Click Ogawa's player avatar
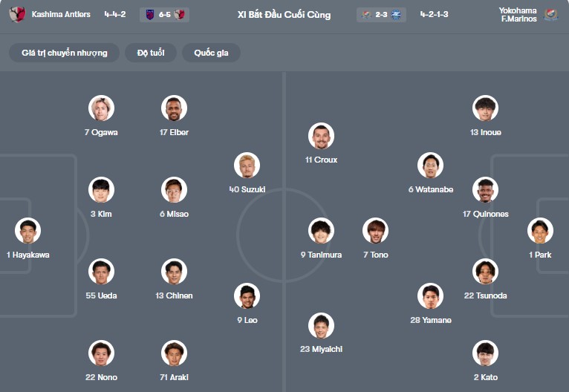This screenshot has width=569, height=392. pos(101,108)
